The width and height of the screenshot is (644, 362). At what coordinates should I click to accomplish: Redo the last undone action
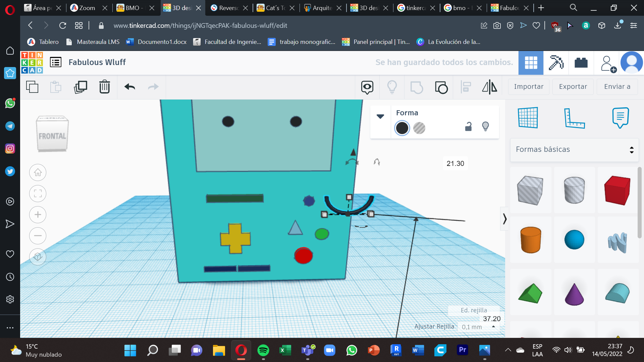153,87
